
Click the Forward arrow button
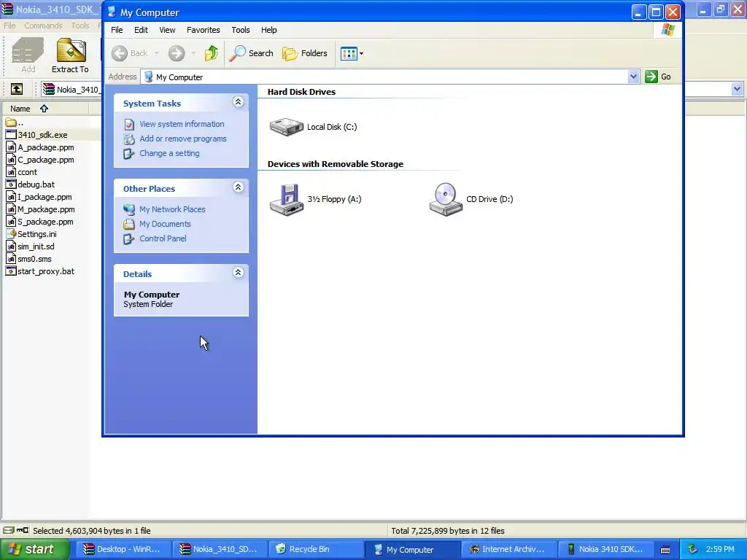pos(177,53)
